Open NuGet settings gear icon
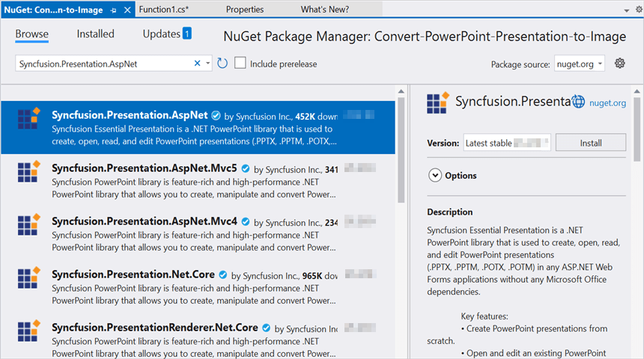 (x=619, y=64)
